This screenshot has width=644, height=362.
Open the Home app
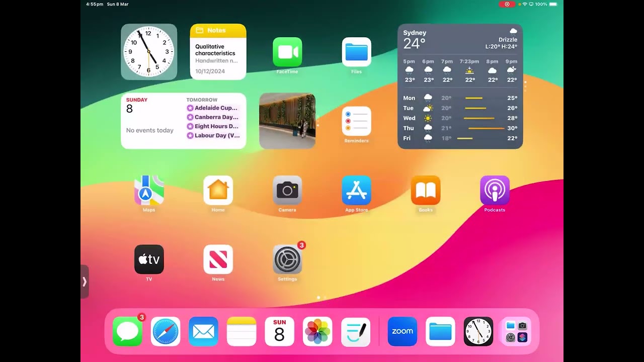point(218,190)
